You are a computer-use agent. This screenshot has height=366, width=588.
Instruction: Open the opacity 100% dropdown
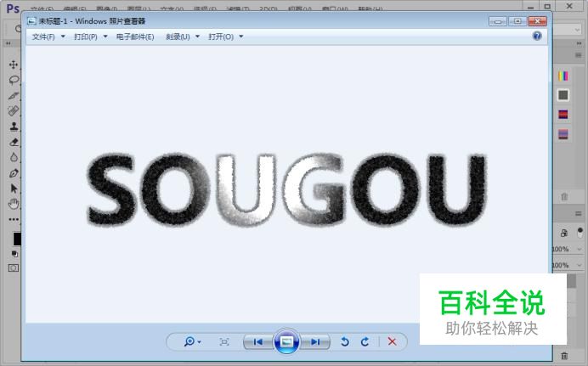click(x=579, y=249)
